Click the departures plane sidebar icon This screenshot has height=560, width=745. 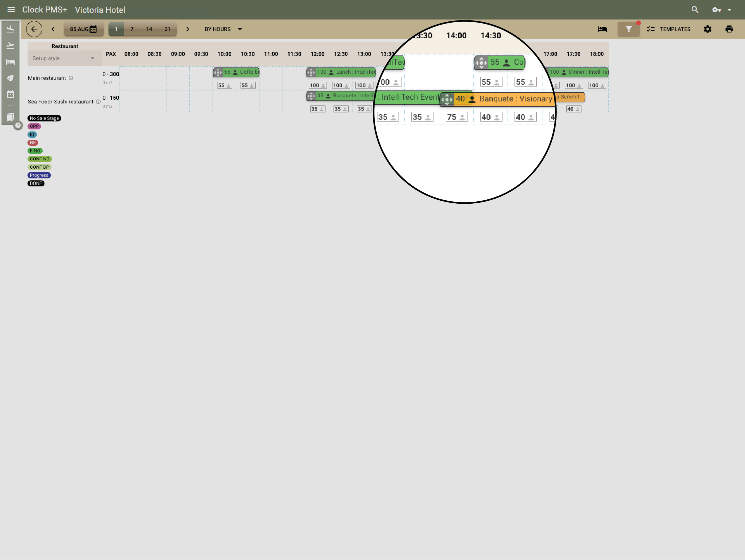point(10,45)
